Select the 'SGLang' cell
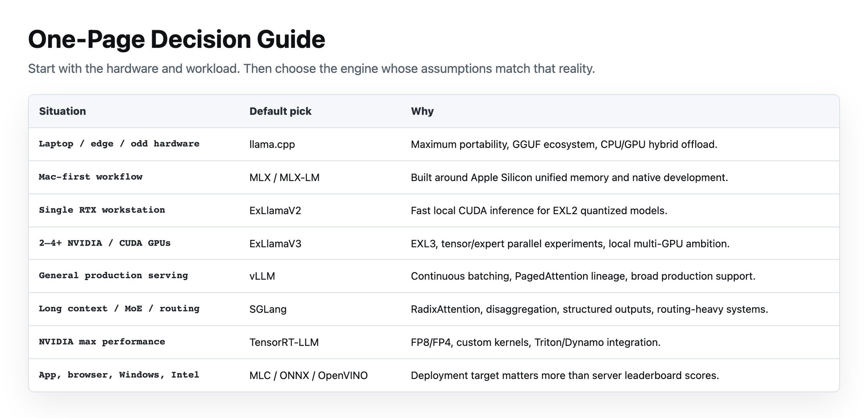868x418 pixels. click(x=268, y=309)
